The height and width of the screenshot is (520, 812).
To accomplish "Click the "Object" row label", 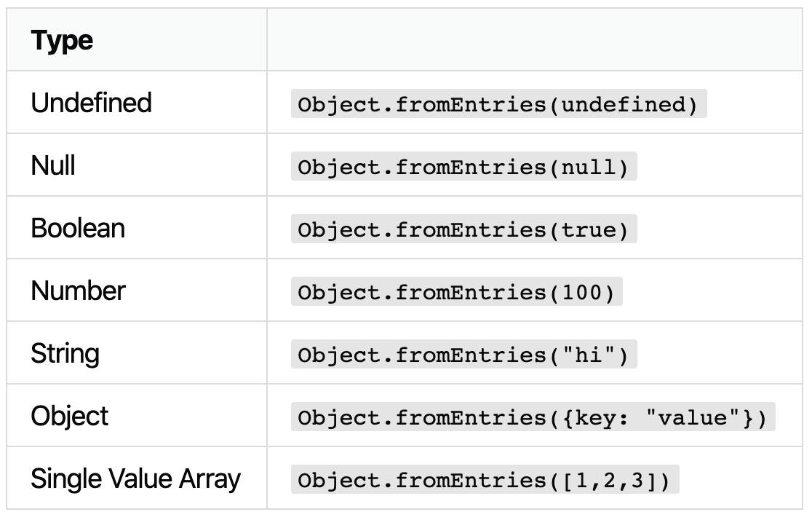I will (69, 417).
